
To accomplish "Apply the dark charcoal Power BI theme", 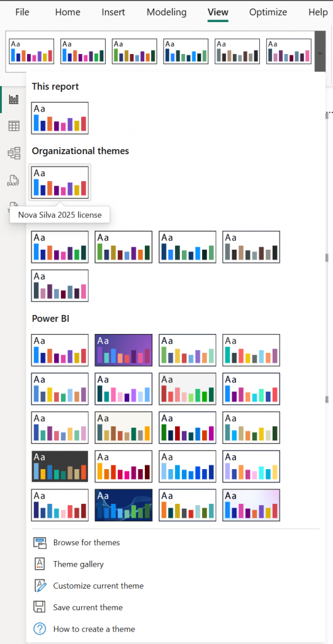I will tap(60, 466).
